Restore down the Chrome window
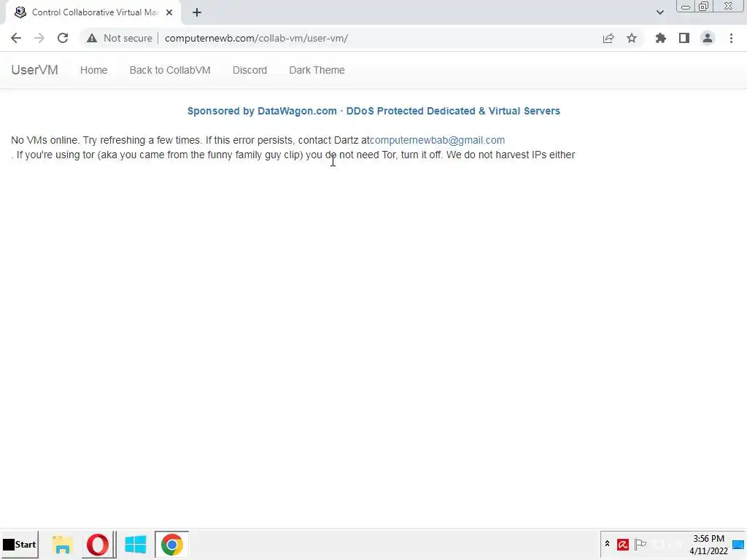The width and height of the screenshot is (747, 560). [703, 7]
